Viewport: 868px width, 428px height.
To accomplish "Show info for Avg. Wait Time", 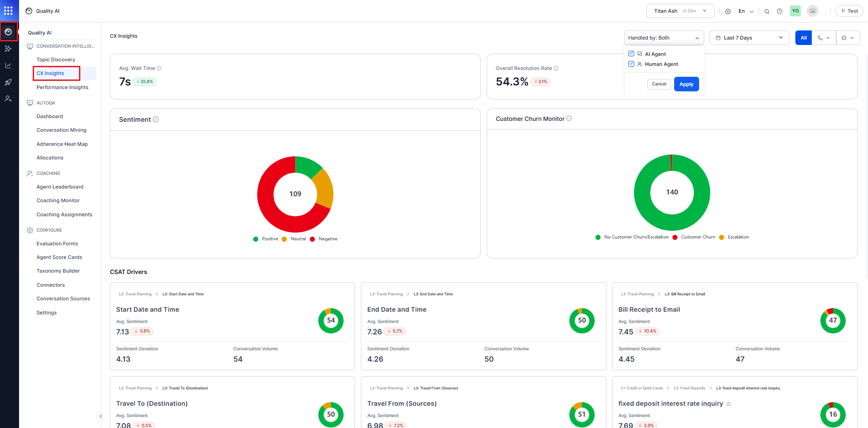I will 159,68.
